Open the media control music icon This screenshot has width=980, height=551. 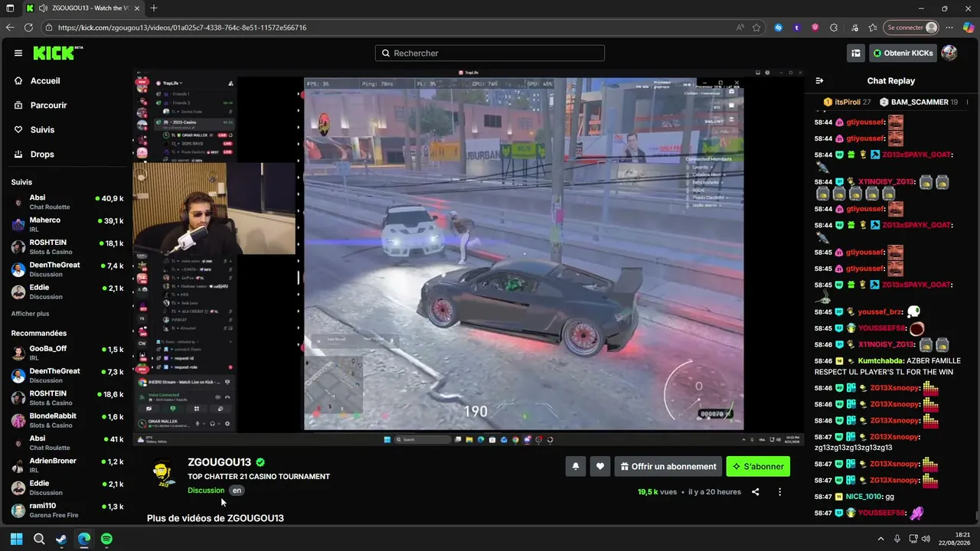point(854,28)
